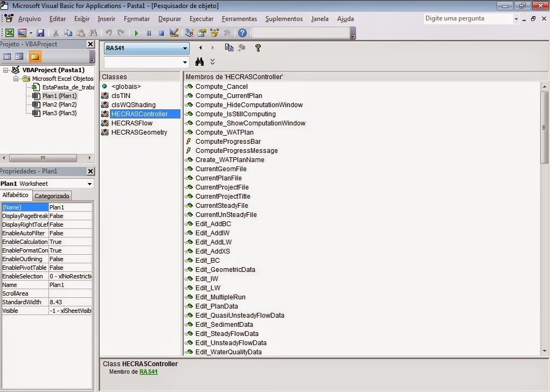Switch to the Categorizado tab

(52, 196)
